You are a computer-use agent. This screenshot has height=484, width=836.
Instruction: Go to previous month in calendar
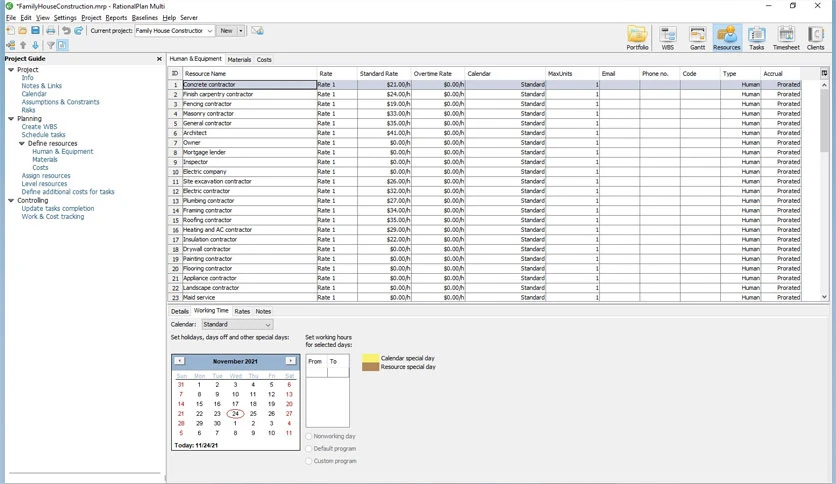tap(180, 361)
